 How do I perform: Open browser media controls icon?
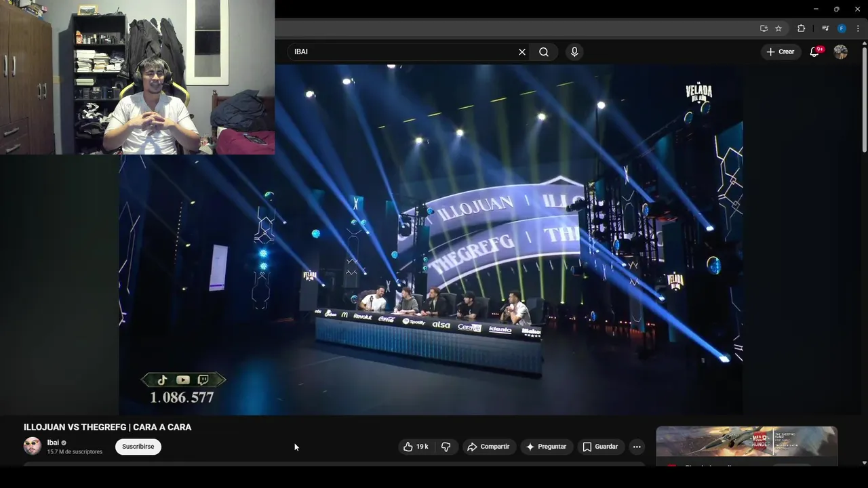pos(825,28)
